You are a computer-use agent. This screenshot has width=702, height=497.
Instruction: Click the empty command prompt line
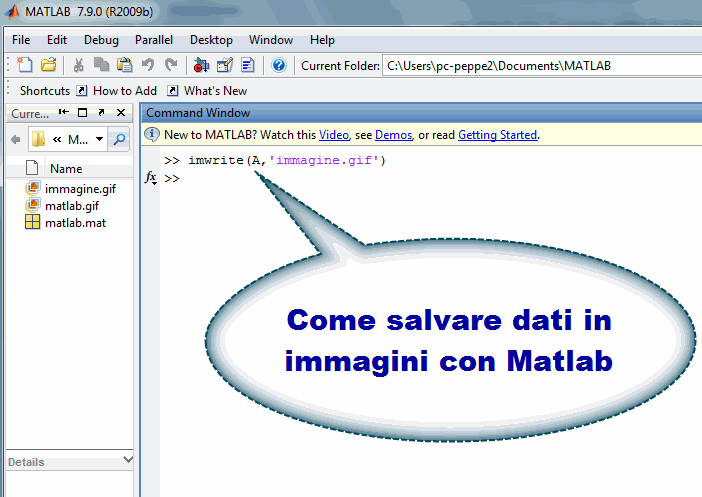click(x=430, y=178)
